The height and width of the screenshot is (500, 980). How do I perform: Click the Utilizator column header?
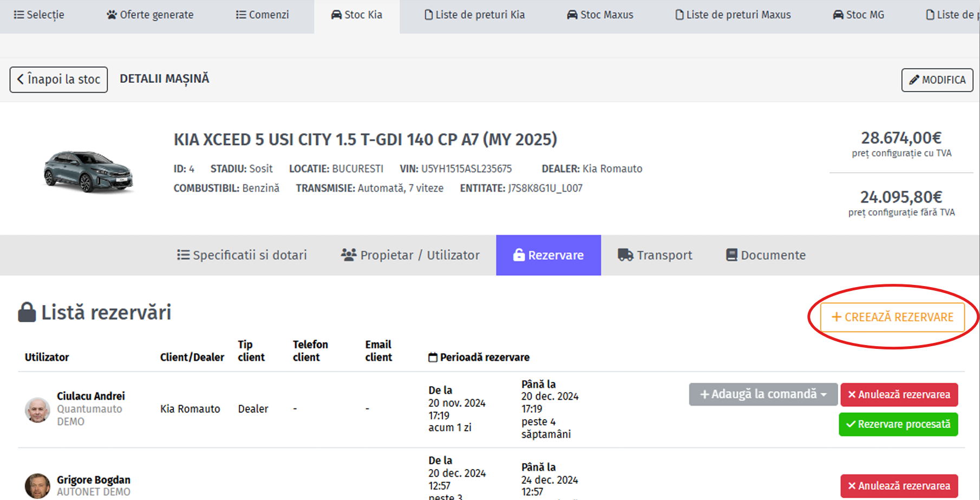pyautogui.click(x=47, y=358)
